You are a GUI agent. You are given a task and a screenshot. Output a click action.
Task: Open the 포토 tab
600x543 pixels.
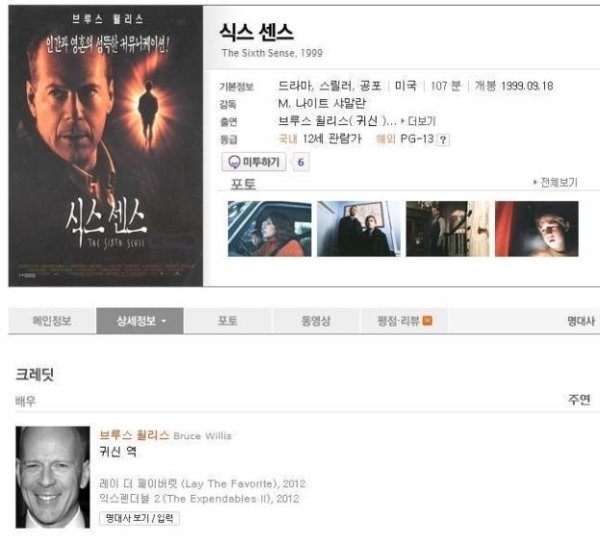pos(228,321)
